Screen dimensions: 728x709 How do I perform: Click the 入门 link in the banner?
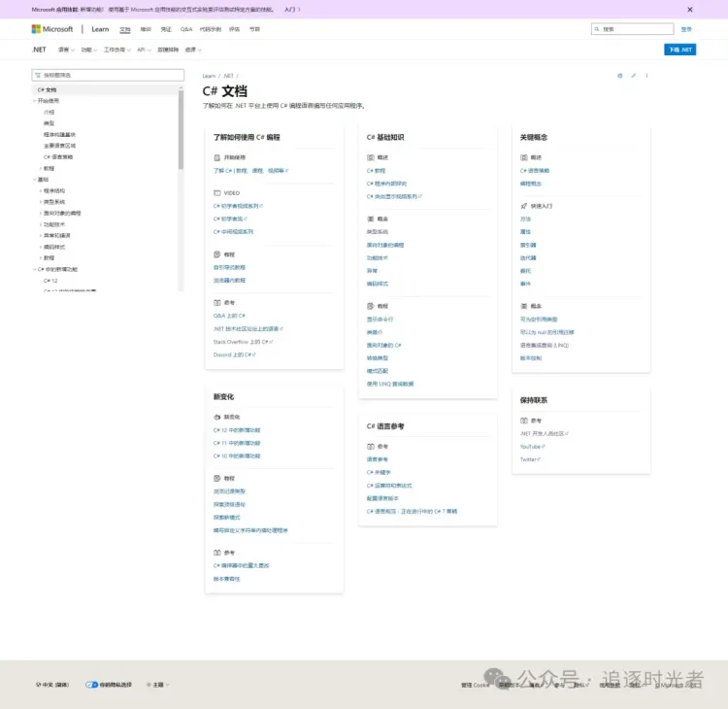tap(292, 10)
